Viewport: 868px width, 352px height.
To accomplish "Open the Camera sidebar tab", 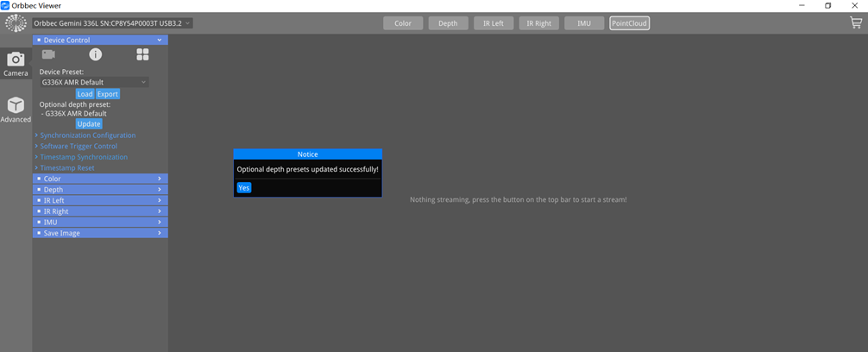I will [16, 63].
